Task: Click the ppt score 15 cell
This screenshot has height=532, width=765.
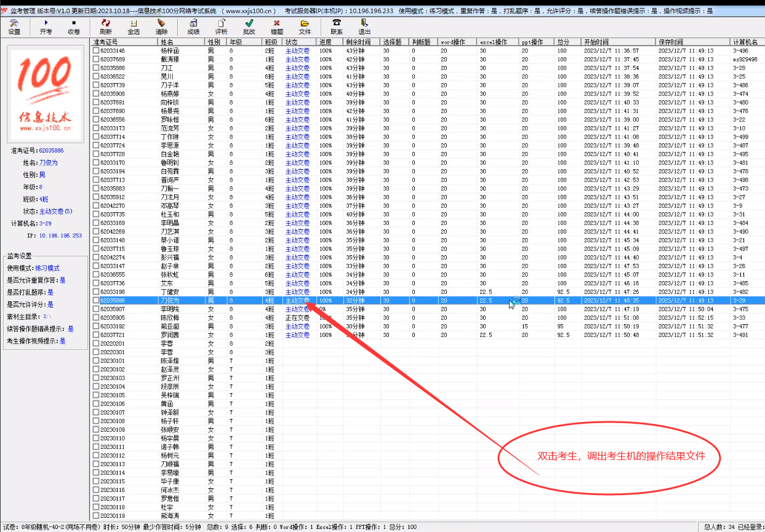Action: tap(525, 326)
